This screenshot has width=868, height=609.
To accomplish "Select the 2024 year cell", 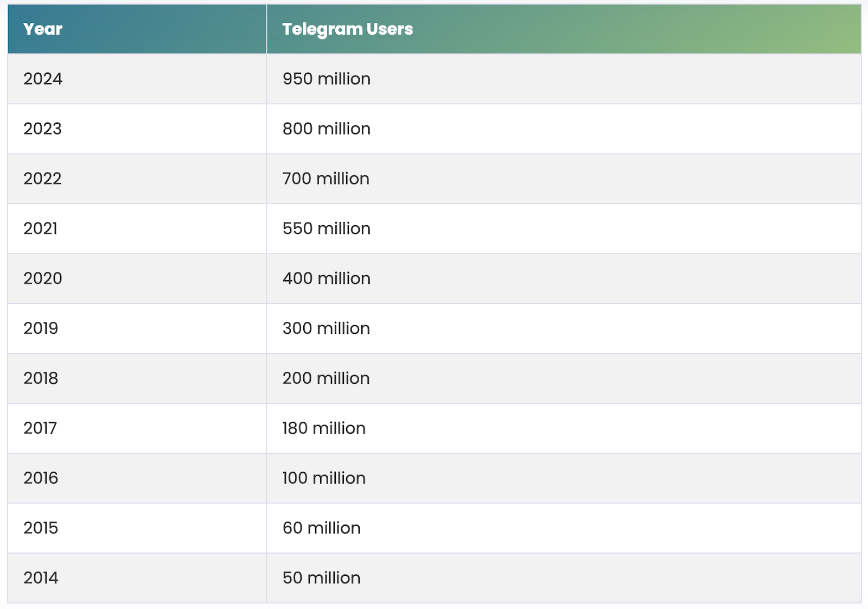I will pyautogui.click(x=43, y=79).
